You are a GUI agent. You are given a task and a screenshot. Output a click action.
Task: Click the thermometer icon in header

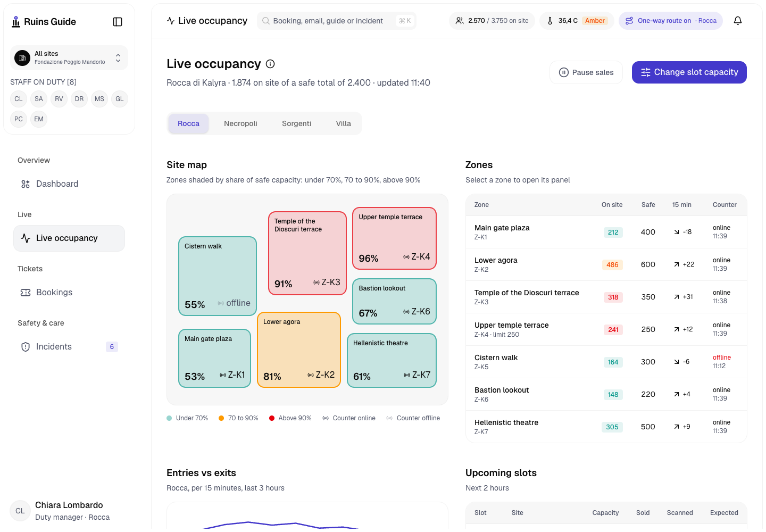coord(550,21)
